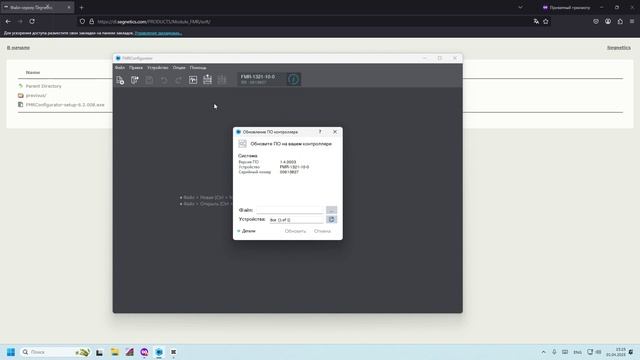640x360 pixels.
Task: Click the round info icon beside FMR-1321-10-0
Action: click(x=293, y=79)
